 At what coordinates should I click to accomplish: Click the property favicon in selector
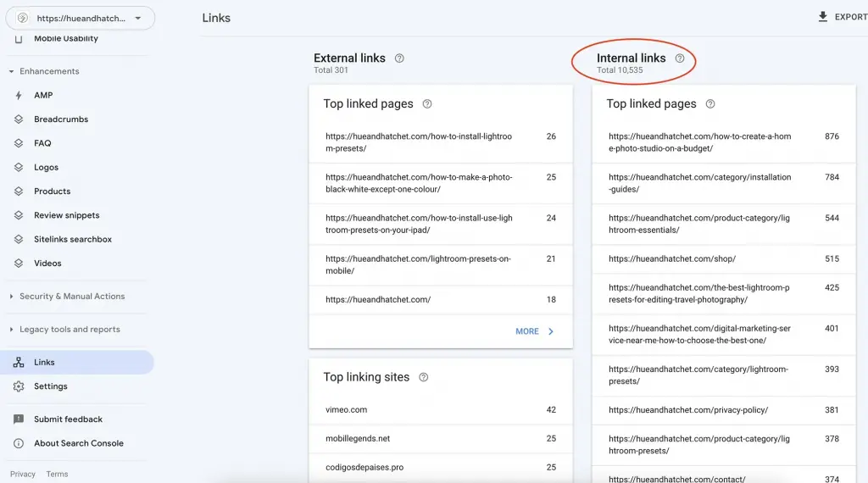23,19
